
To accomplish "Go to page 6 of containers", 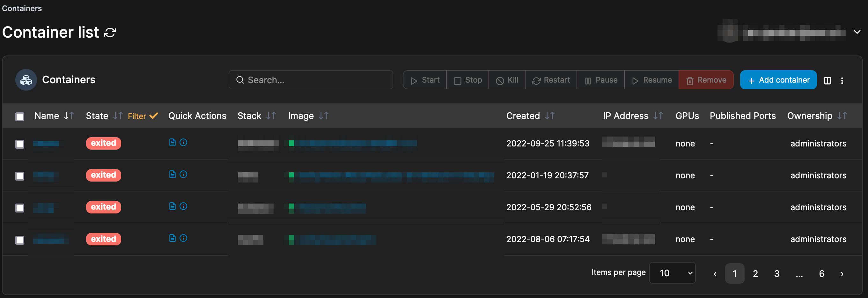I will [x=821, y=273].
